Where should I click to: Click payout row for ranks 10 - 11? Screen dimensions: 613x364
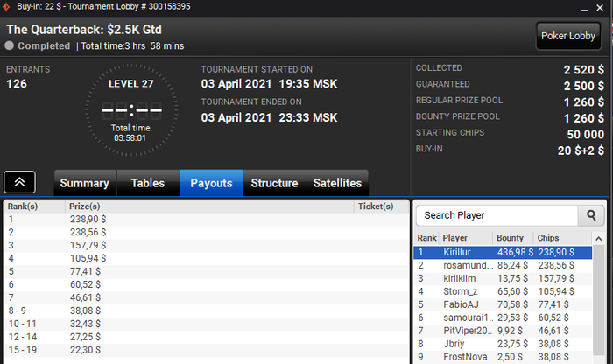207,324
